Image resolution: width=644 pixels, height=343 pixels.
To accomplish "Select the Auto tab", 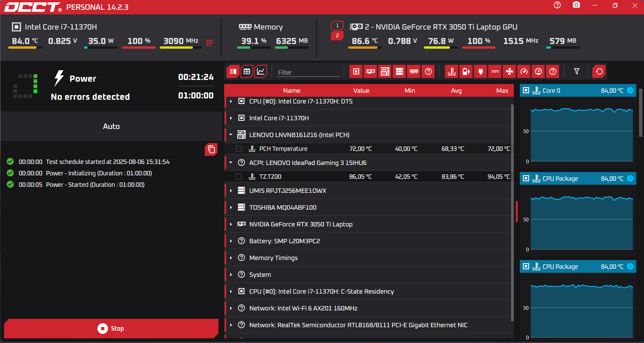I will point(111,126).
